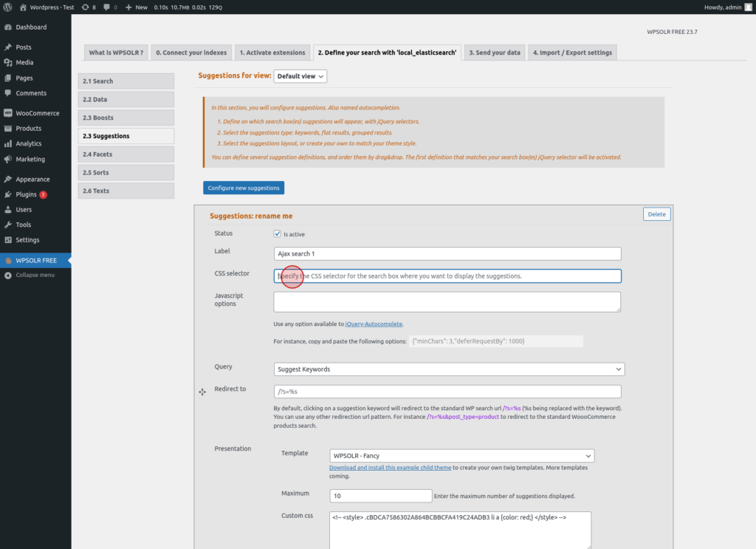The image size is (756, 549).
Task: Click the Comments bubble icon in sidebar
Action: 7,93
